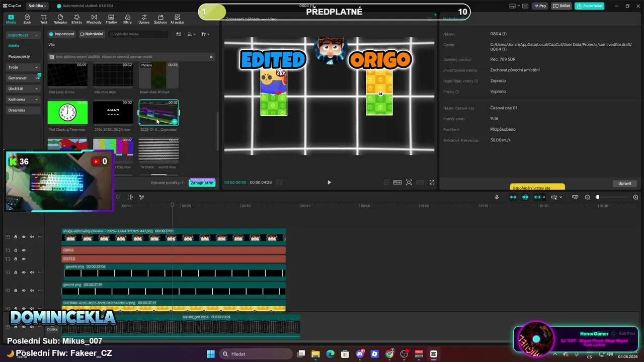Screen dimensions: 644x362
Task: Click the timeline playhead marker
Action: [x=172, y=205]
